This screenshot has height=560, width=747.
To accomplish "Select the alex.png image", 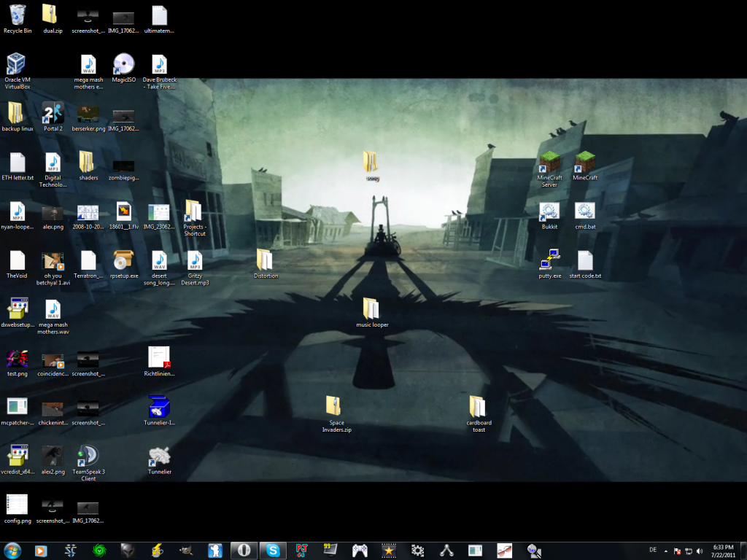I will tap(53, 218).
